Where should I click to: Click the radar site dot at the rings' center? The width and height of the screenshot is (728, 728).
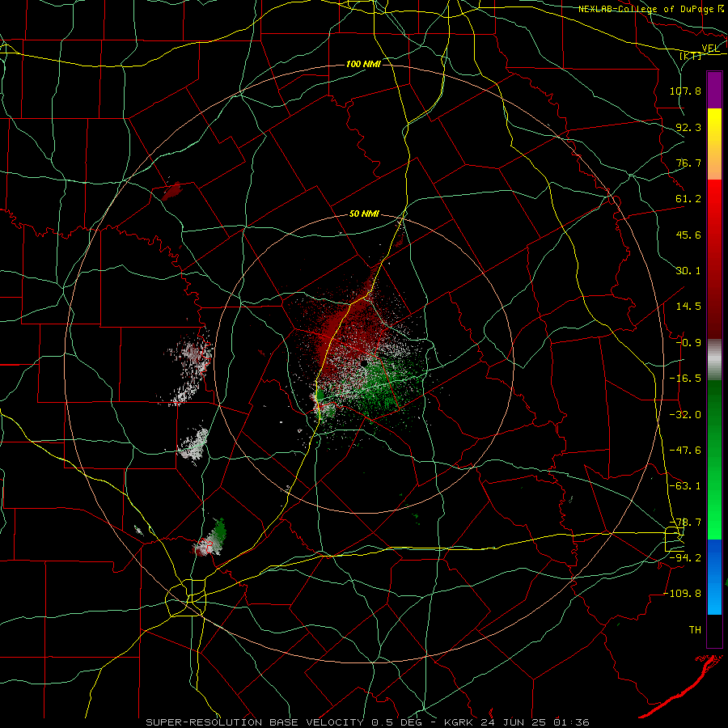[x=365, y=363]
